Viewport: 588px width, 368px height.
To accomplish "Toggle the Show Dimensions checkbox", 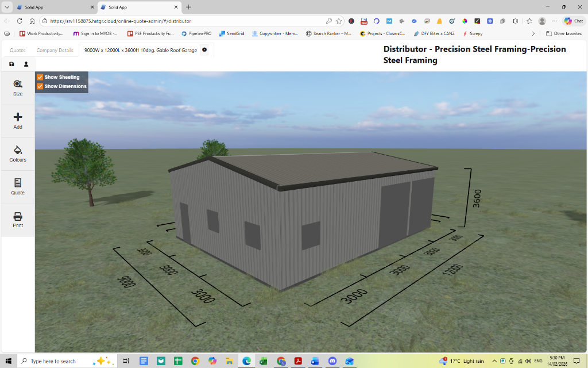I will point(40,86).
